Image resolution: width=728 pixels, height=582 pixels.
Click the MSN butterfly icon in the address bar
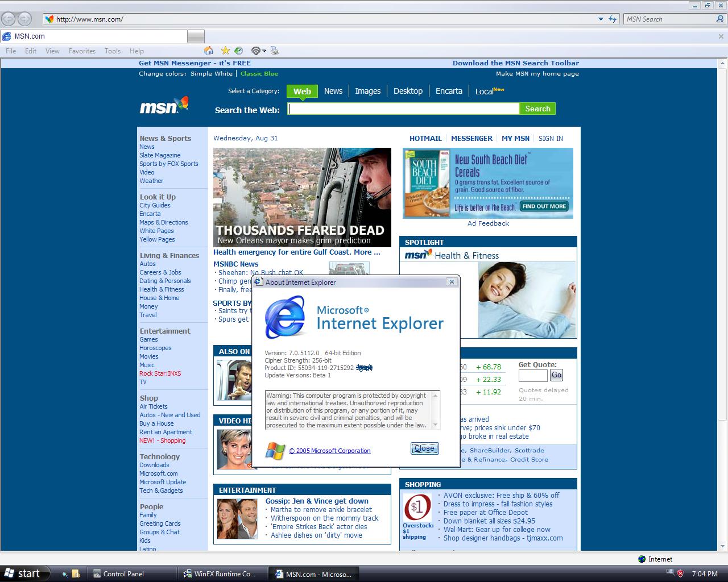point(49,19)
